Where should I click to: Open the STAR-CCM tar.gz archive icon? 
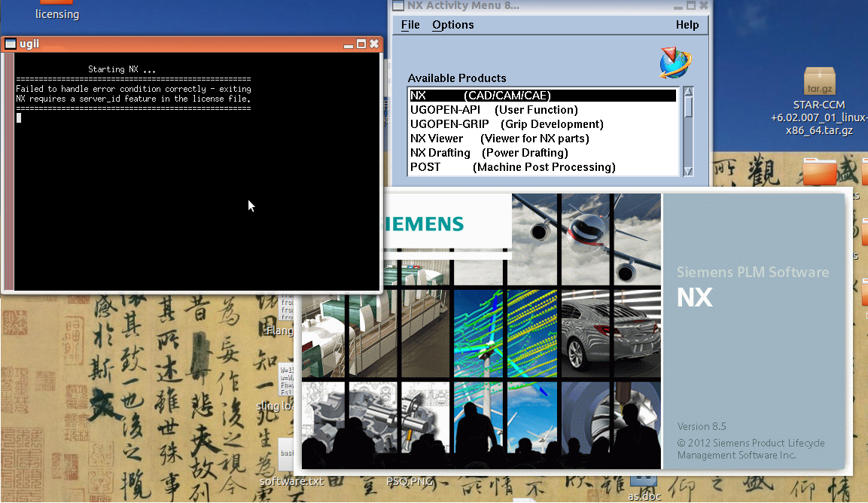(x=819, y=81)
